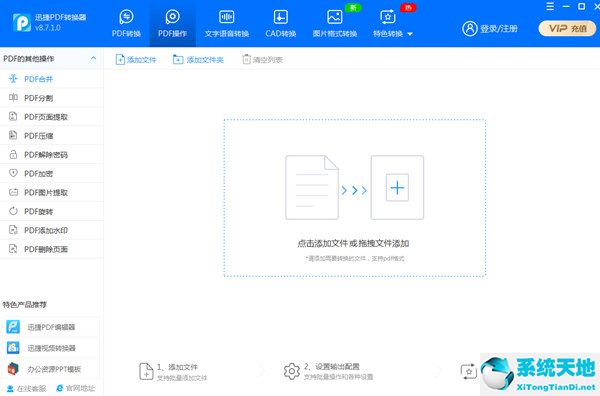Click the VIP 充值 button
The image size is (600, 396).
(567, 28)
